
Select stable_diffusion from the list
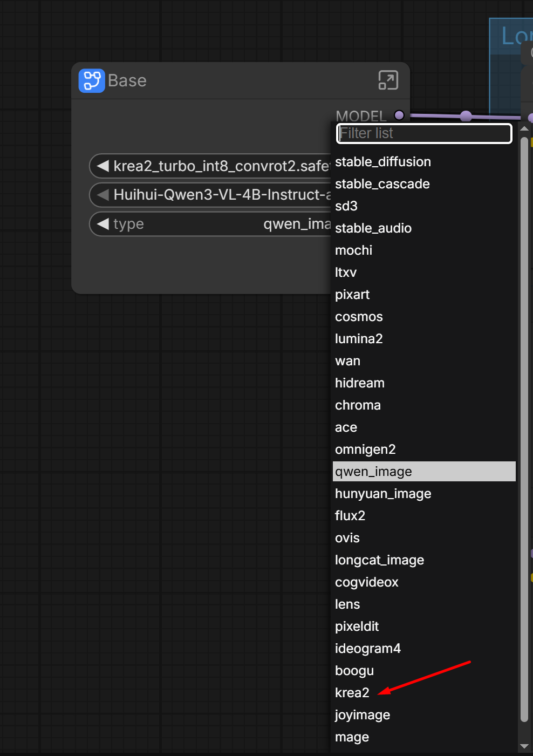424,162
